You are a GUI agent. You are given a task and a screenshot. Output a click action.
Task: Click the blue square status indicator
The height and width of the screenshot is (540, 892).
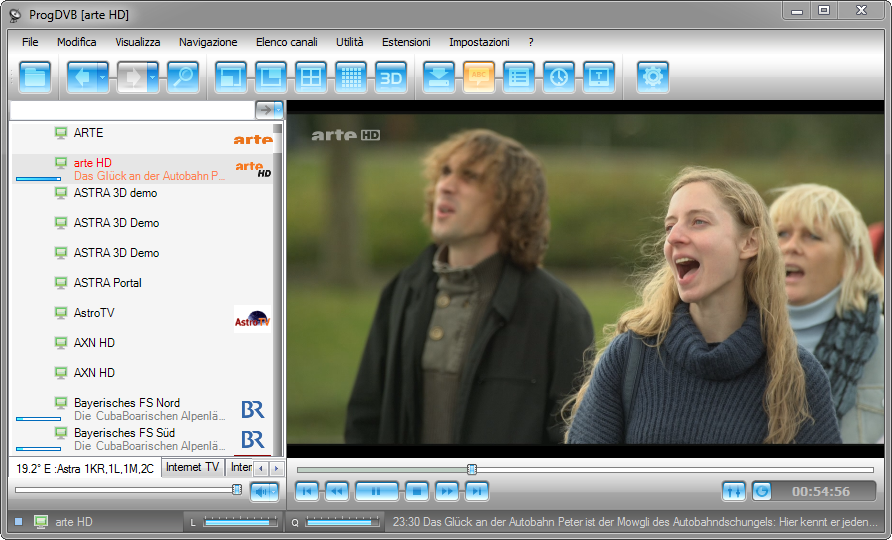pos(19,522)
